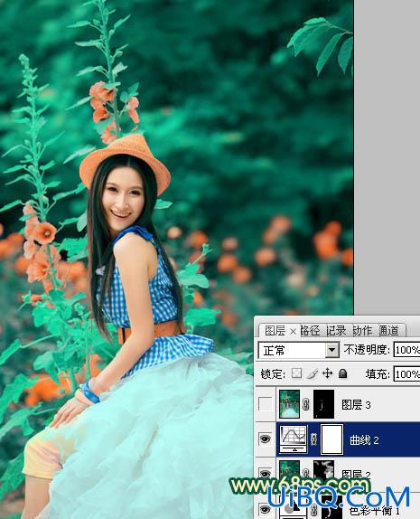The height and width of the screenshot is (519, 420).
Task: Hide the 图层 2 layer via eye
Action: point(266,474)
